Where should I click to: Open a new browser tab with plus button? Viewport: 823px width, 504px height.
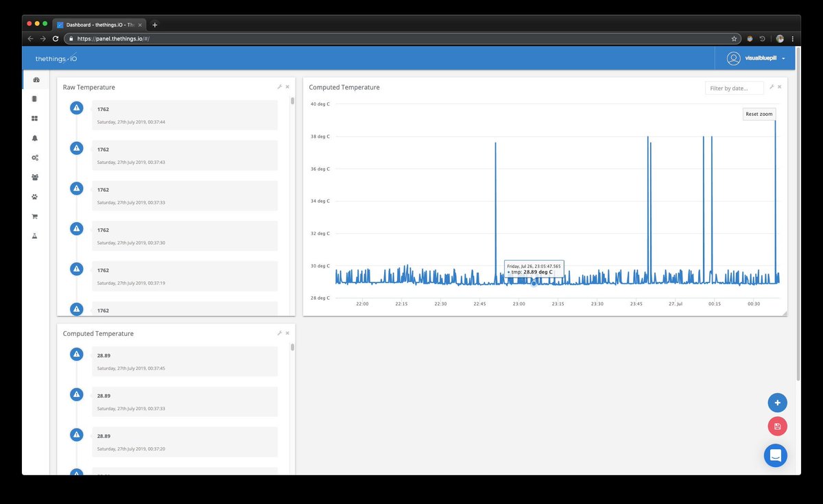pos(155,24)
